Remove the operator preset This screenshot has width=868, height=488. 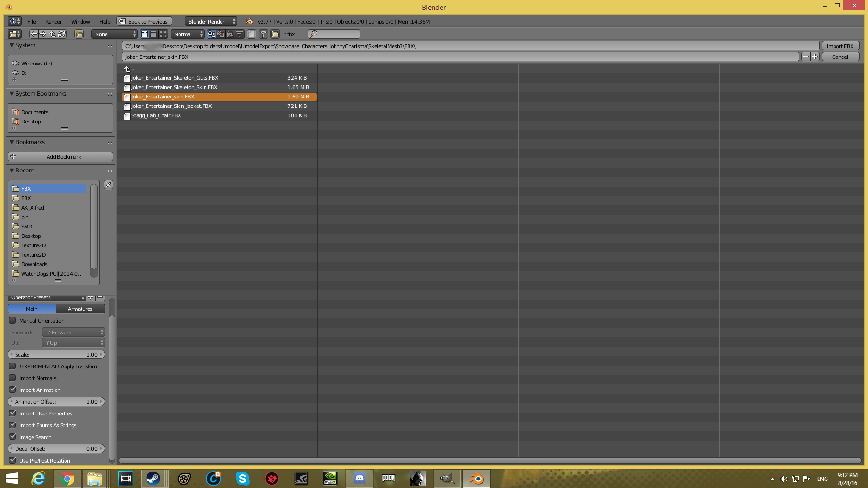click(100, 297)
